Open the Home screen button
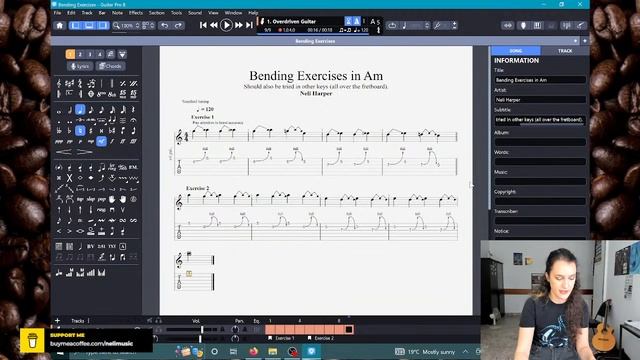 (60, 25)
